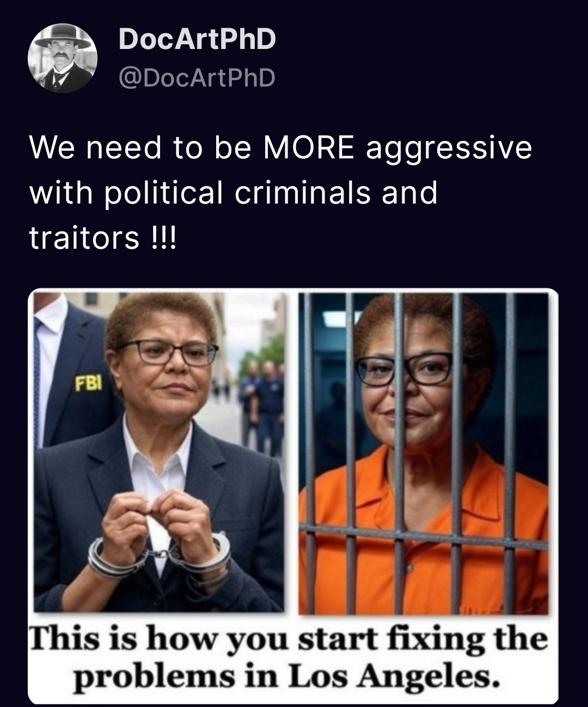Click the DocArtPhD display name
This screenshot has width=588, height=707.
coord(197,40)
